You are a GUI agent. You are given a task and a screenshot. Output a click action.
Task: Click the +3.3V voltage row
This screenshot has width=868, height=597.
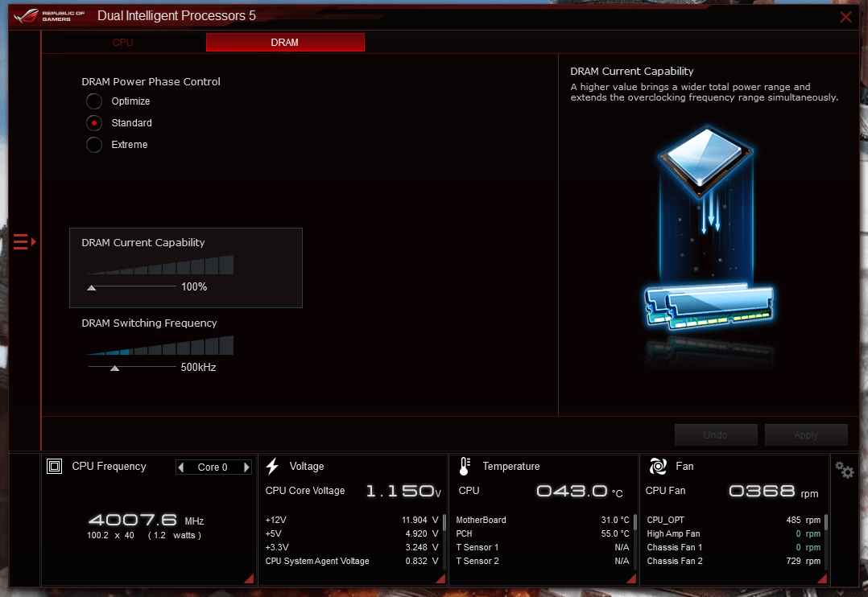pos(352,547)
